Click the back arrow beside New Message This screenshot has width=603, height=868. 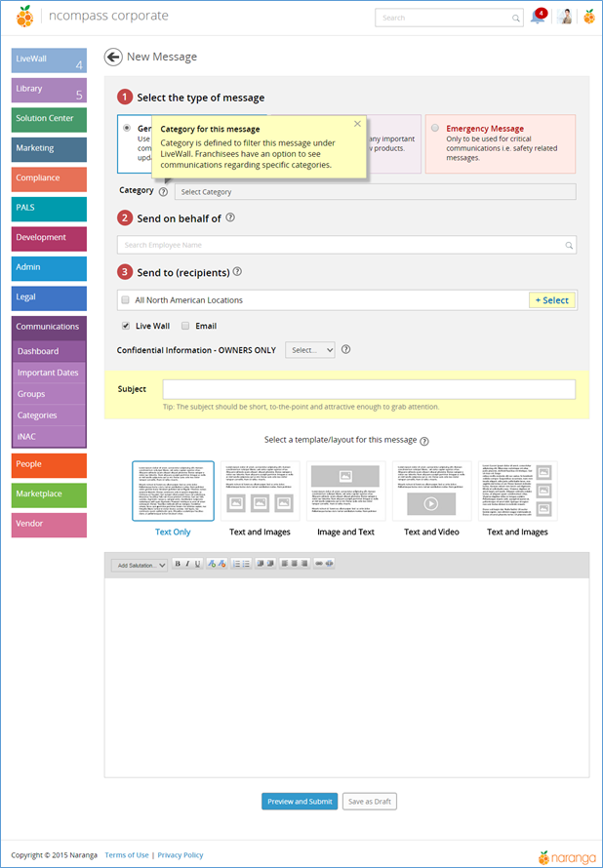pyautogui.click(x=113, y=57)
